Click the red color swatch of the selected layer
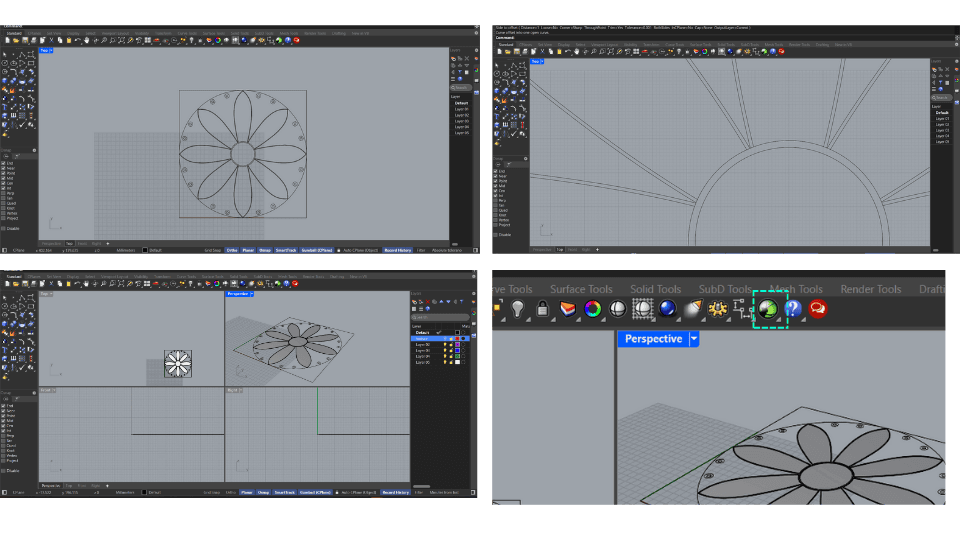The image size is (960, 540). tap(458, 339)
